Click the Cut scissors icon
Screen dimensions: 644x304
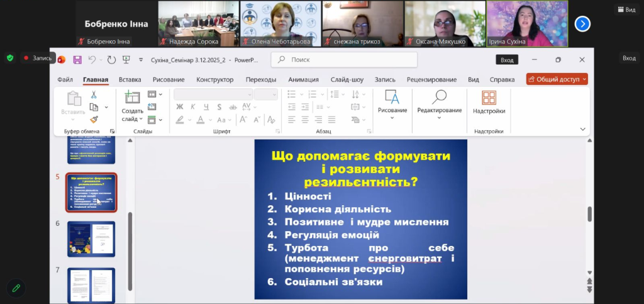click(x=94, y=95)
